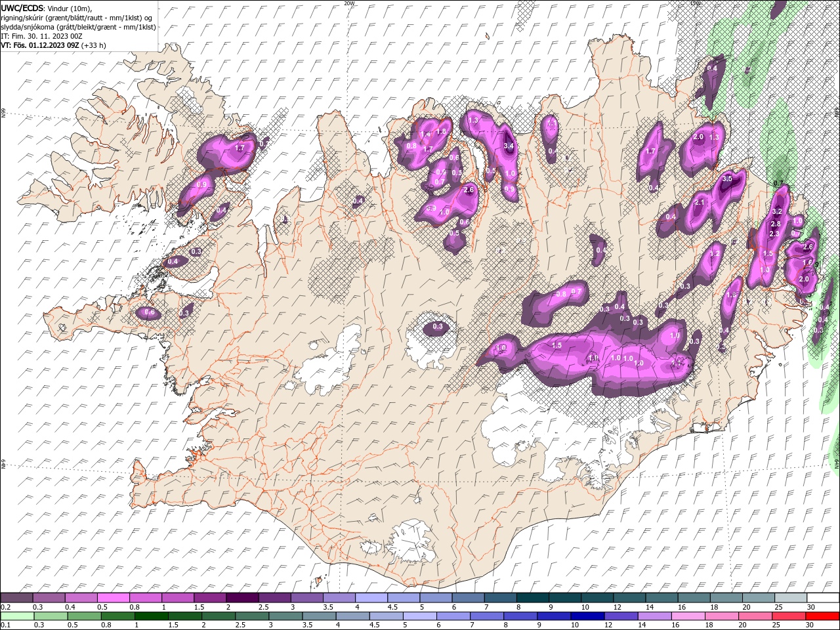Click the '1.4' precipitation value on the map
Screen dimensions: 840x630
click(425, 135)
